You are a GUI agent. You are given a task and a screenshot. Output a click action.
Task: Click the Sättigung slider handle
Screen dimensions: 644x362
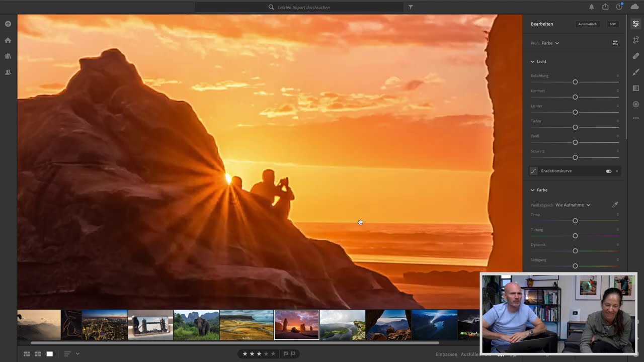click(x=575, y=266)
